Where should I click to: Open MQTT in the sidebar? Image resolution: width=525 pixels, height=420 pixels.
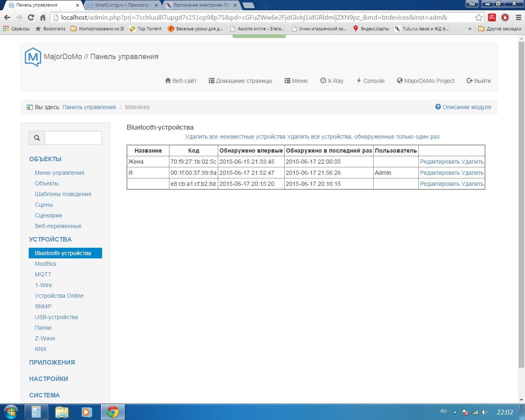pyautogui.click(x=43, y=274)
